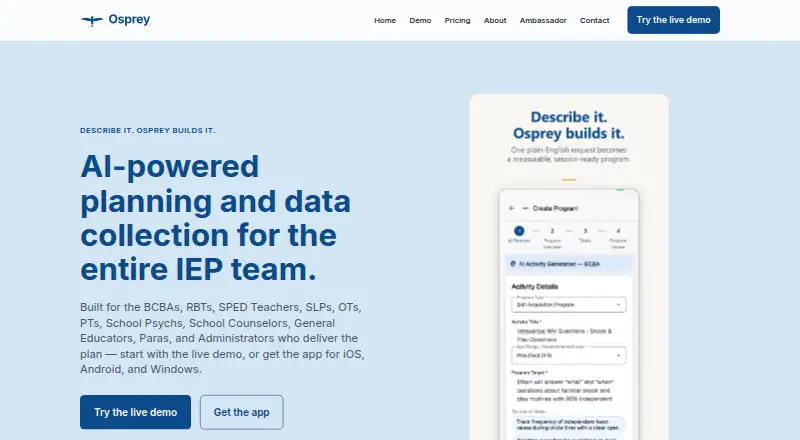
Task: Click the "Track frequency of independent" suggestion chip
Action: click(568, 425)
